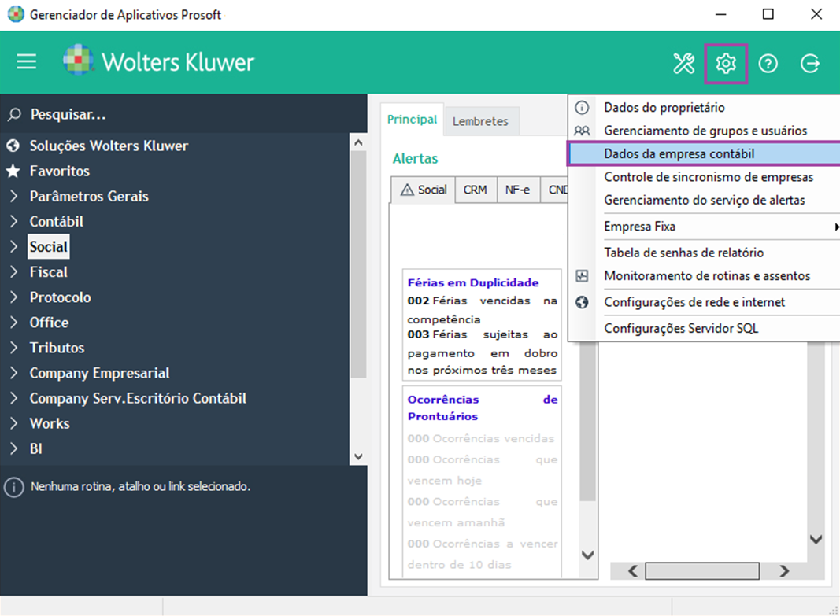Click '002 Férias vencidas na competência' text
This screenshot has height=616, width=840.
[x=482, y=310]
